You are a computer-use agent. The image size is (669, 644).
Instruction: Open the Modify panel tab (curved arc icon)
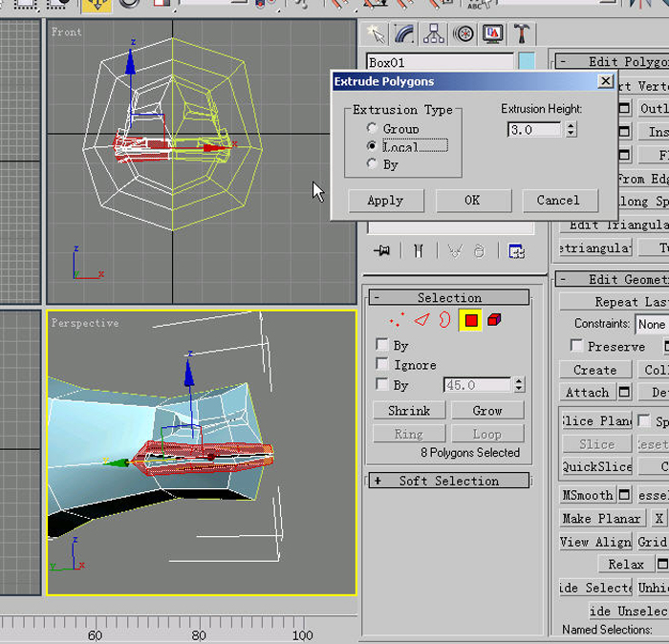tap(404, 34)
